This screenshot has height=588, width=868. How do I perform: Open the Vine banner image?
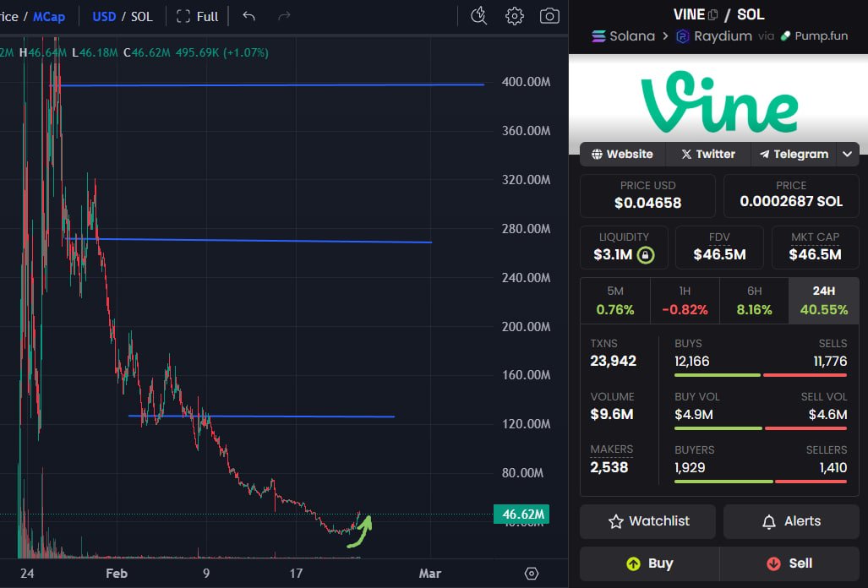[718, 103]
